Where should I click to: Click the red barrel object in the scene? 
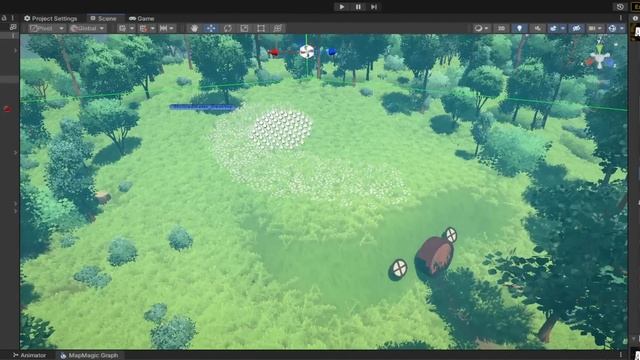(435, 256)
